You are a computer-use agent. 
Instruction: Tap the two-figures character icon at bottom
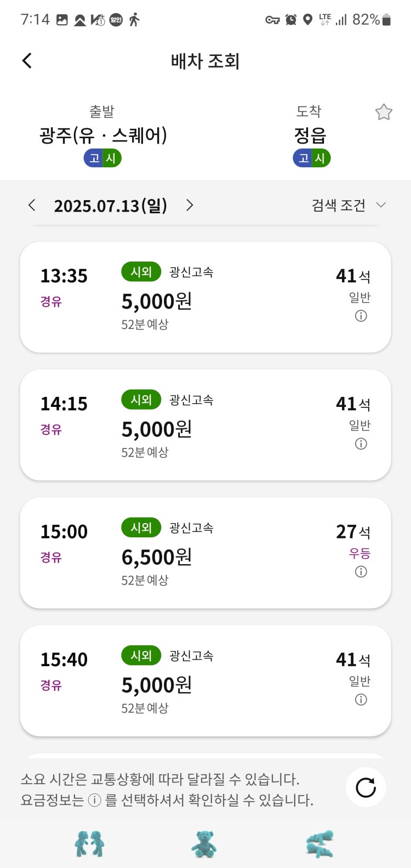(x=89, y=843)
